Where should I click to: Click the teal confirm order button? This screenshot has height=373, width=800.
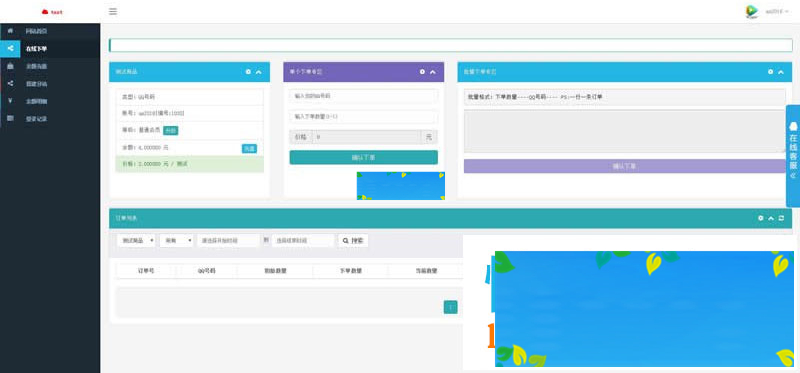[363, 158]
